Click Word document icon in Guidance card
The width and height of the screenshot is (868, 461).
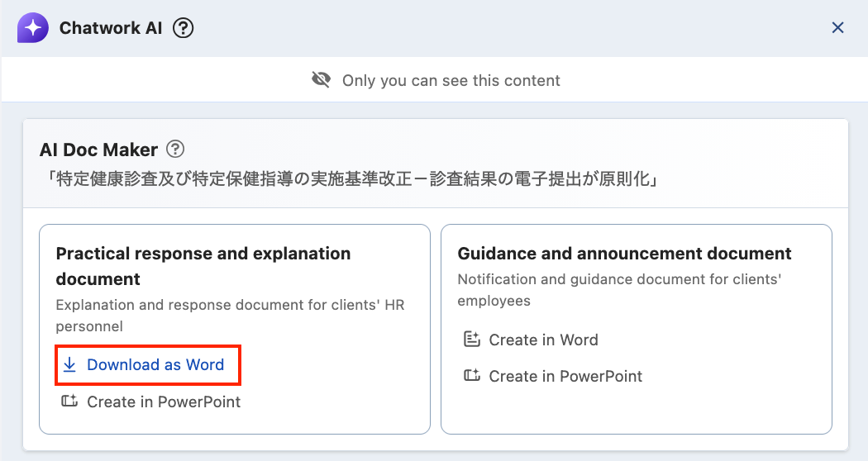472,339
